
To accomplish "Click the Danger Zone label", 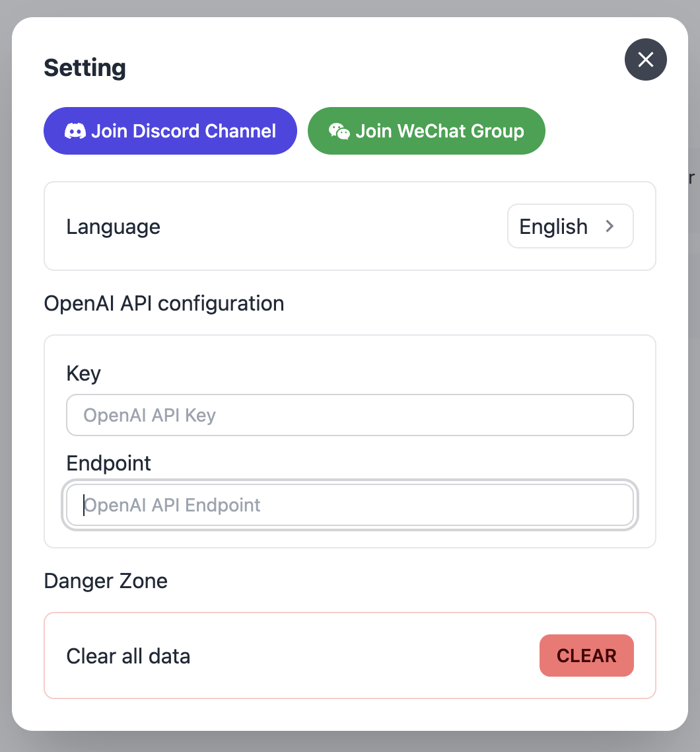I will [x=106, y=581].
